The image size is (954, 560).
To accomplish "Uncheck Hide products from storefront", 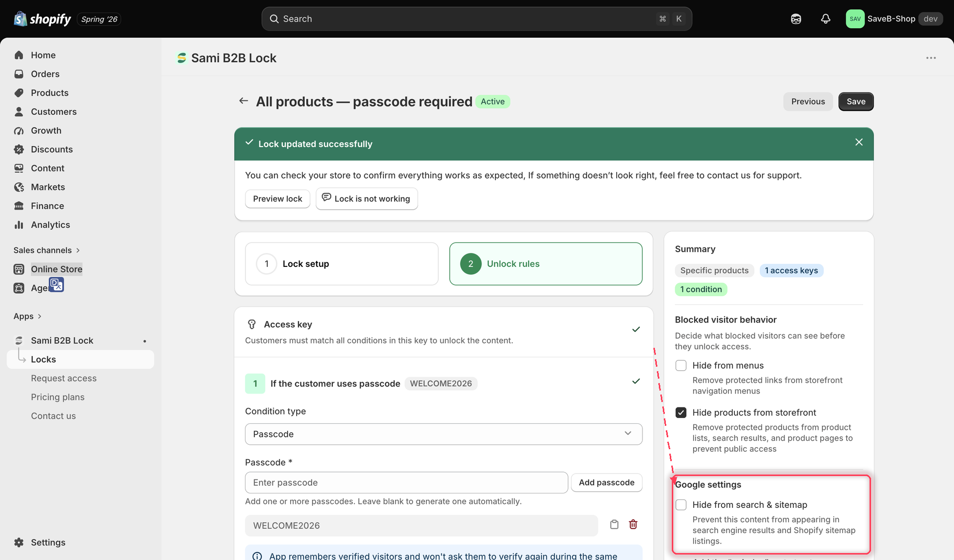I will tap(681, 413).
